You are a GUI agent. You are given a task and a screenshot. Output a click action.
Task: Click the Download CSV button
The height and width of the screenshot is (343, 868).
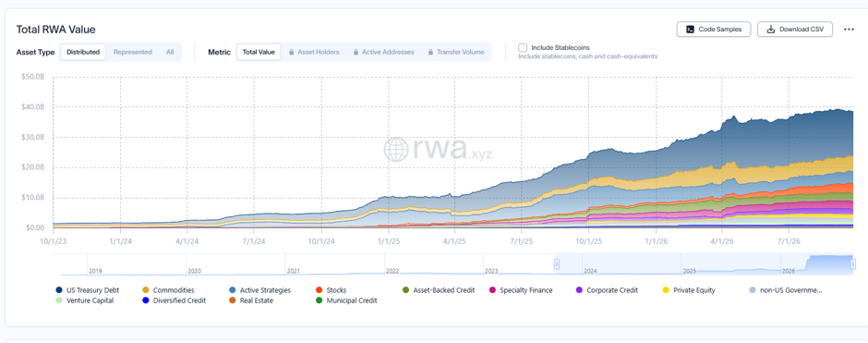pos(795,30)
